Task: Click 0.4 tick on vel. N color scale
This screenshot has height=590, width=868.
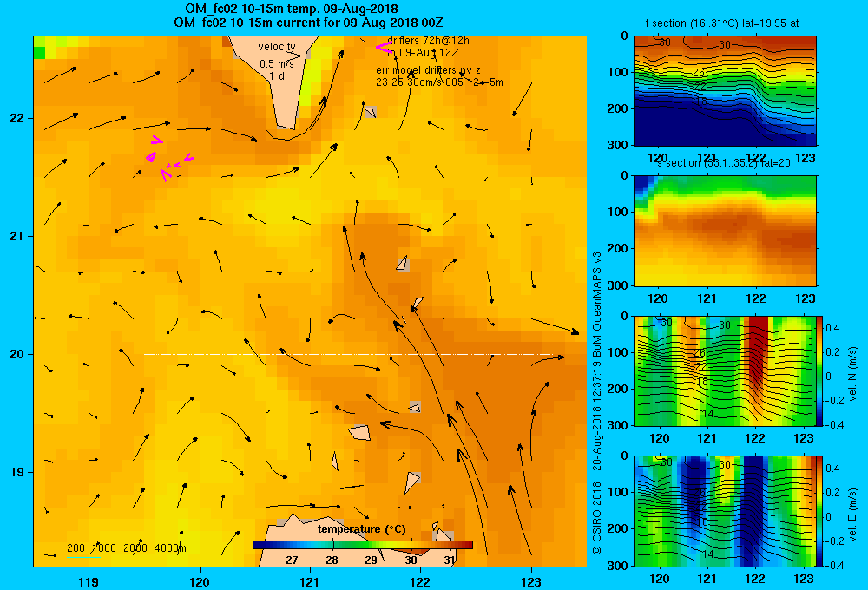Action: (833, 328)
